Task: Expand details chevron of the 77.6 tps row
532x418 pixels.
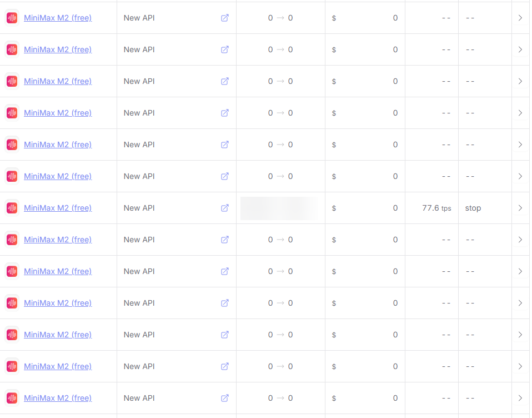Action: click(520, 208)
